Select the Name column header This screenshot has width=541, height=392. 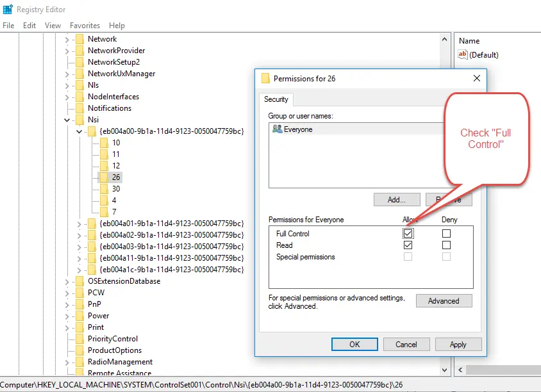click(469, 41)
